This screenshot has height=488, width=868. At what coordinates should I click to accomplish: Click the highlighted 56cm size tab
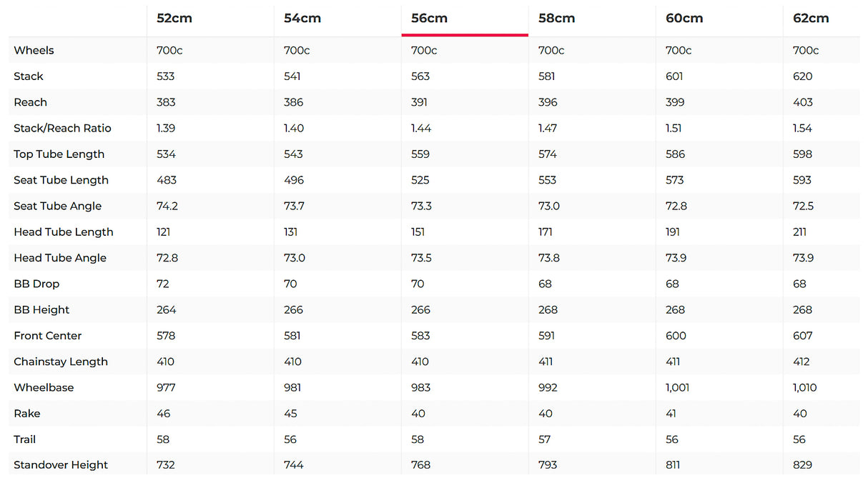point(429,19)
